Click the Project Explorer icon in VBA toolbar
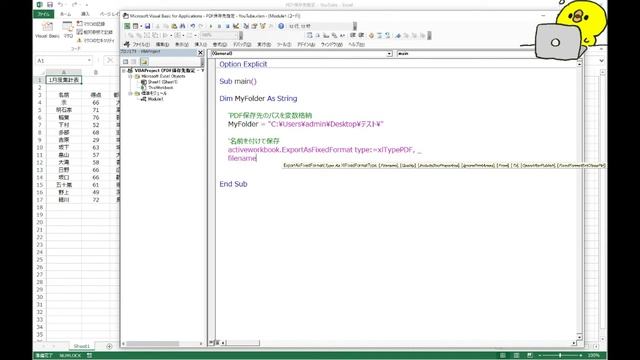This screenshot has height=360, width=640. [x=246, y=26]
